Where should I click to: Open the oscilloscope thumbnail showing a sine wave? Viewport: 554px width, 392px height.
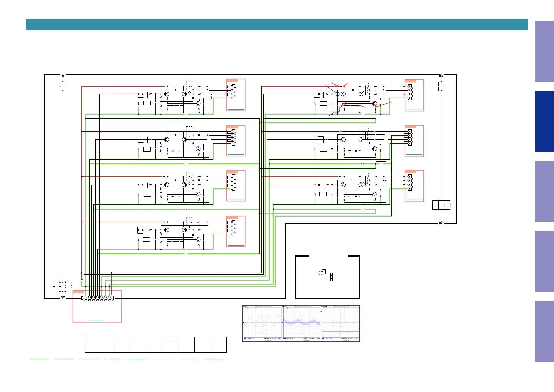(262, 324)
